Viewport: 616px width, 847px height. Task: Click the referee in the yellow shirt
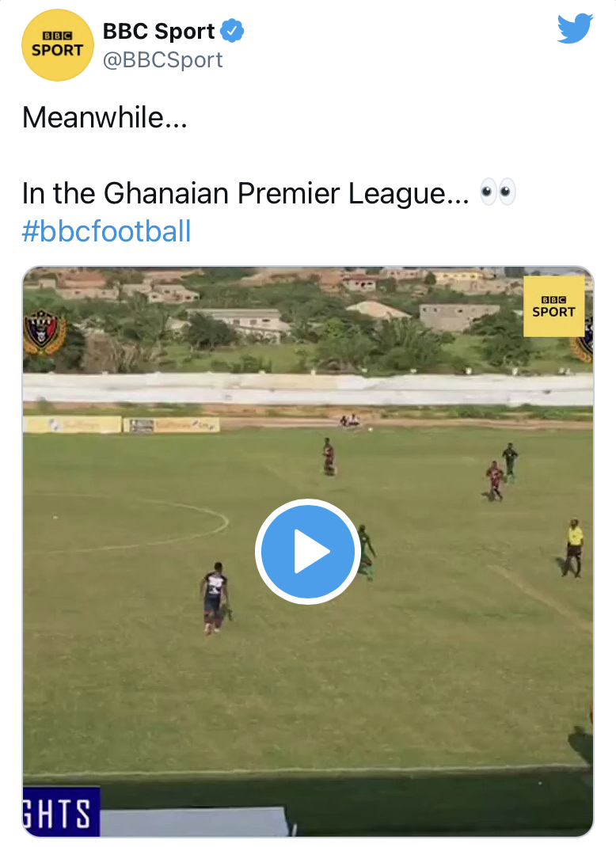pos(574,546)
